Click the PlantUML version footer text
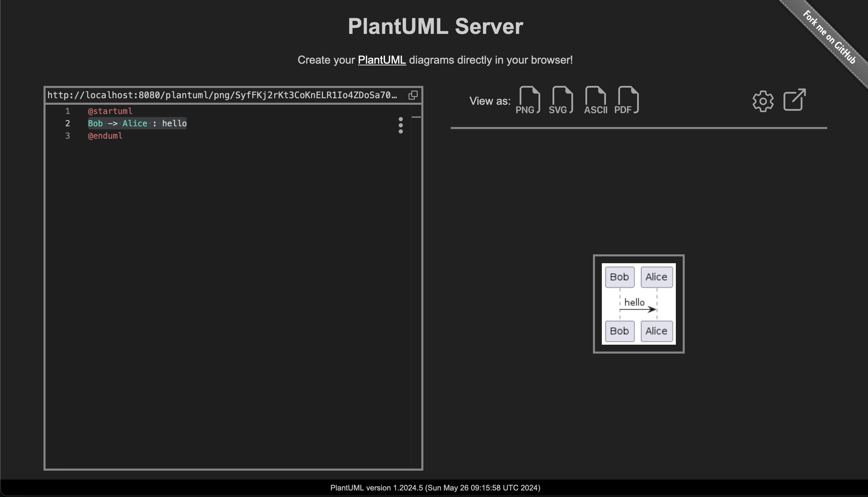This screenshot has width=868, height=497. tap(435, 488)
